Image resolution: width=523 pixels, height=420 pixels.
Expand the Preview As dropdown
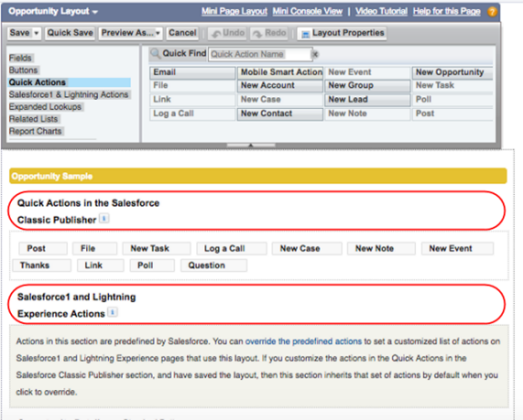click(158, 33)
